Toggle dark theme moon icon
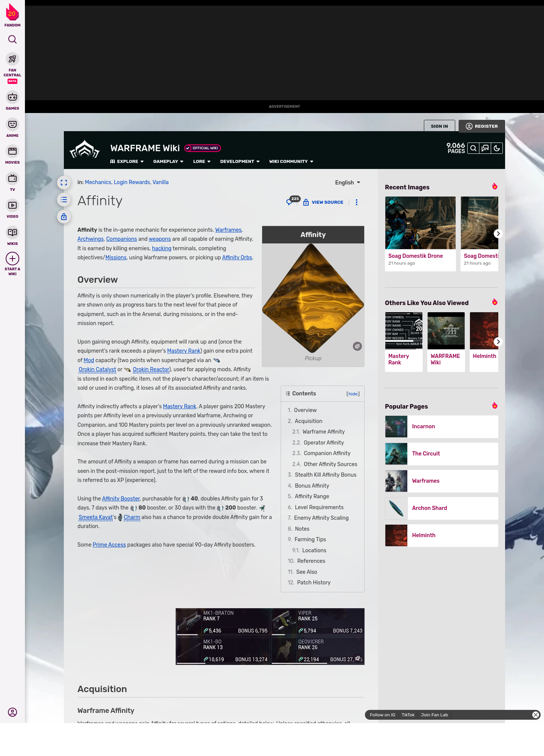The height and width of the screenshot is (756, 544). pos(497,148)
